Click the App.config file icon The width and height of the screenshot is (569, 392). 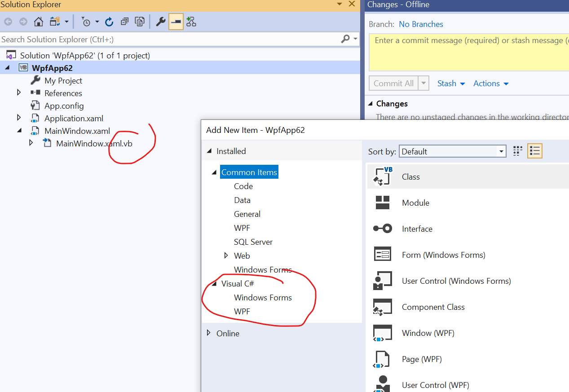(x=35, y=106)
